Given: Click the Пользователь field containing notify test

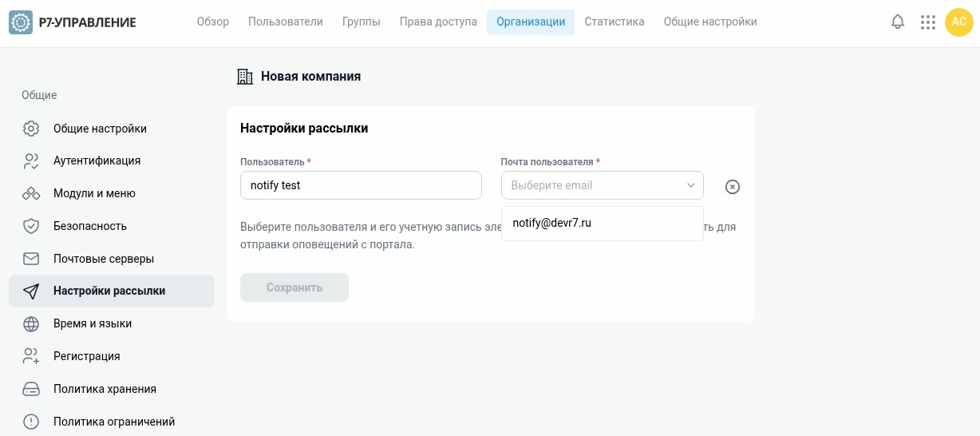Looking at the screenshot, I should [361, 185].
